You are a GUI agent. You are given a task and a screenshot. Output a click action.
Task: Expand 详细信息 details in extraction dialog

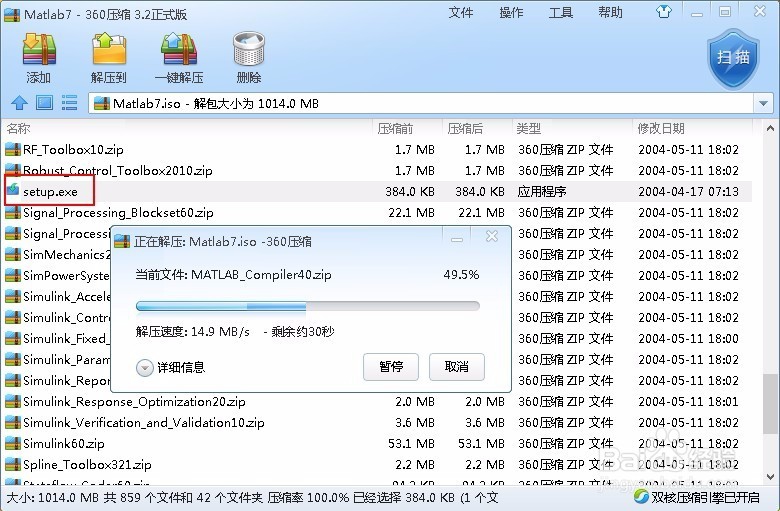tap(144, 368)
